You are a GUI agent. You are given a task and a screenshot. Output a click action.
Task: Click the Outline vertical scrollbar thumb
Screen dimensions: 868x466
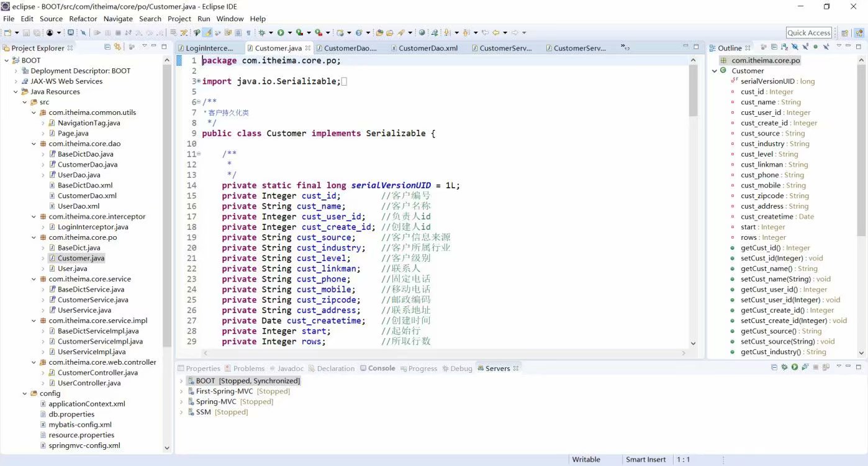pyautogui.click(x=861, y=149)
